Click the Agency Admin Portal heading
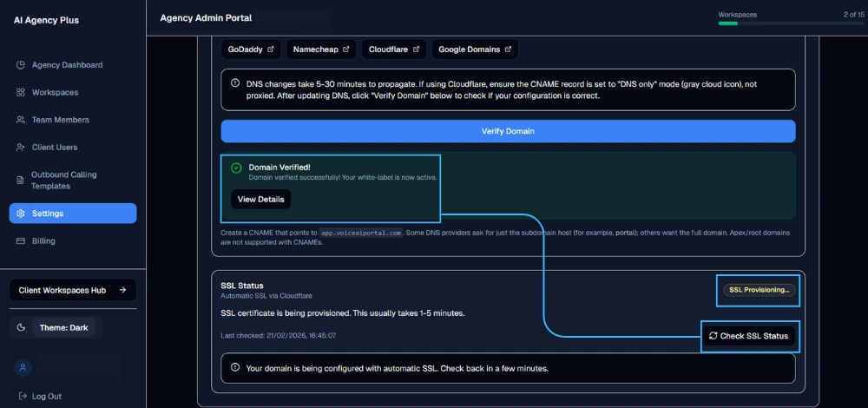 click(206, 18)
